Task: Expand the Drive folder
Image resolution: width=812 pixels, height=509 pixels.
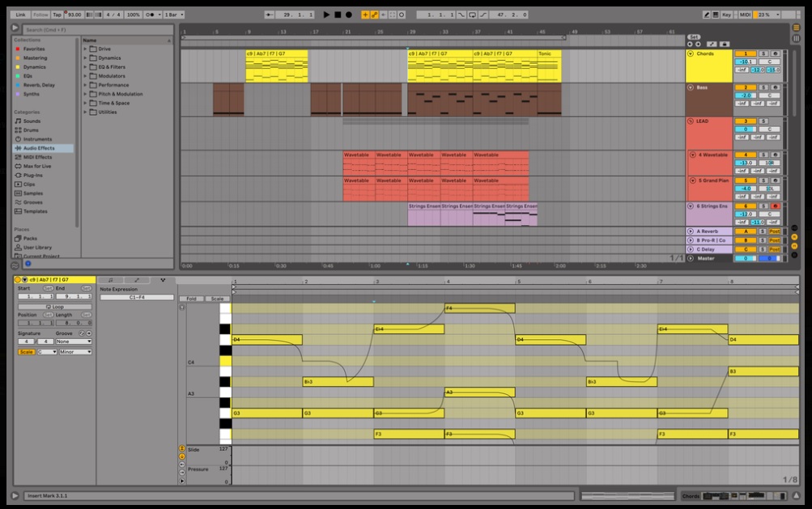Action: (x=86, y=49)
